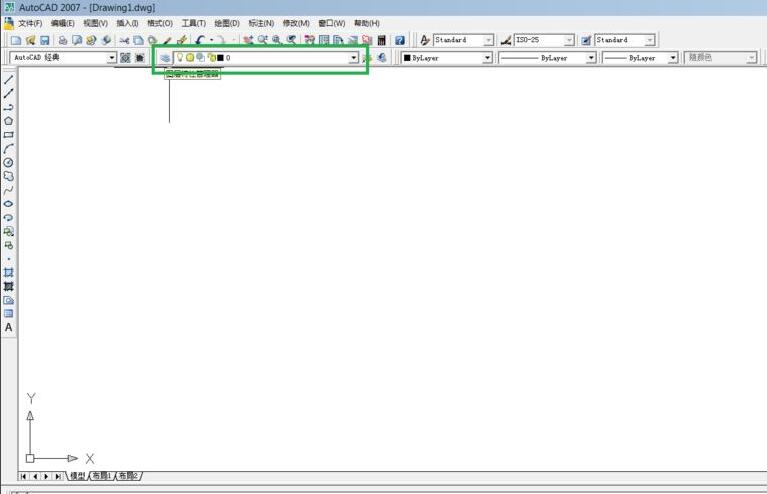Undo the last action
This screenshot has width=767, height=494.
(x=200, y=40)
